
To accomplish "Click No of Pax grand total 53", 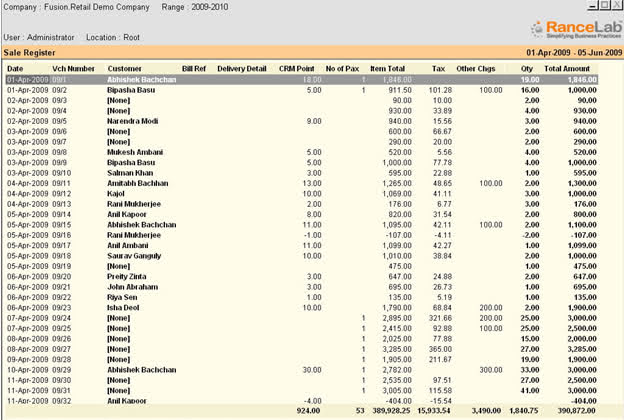I will click(x=360, y=410).
